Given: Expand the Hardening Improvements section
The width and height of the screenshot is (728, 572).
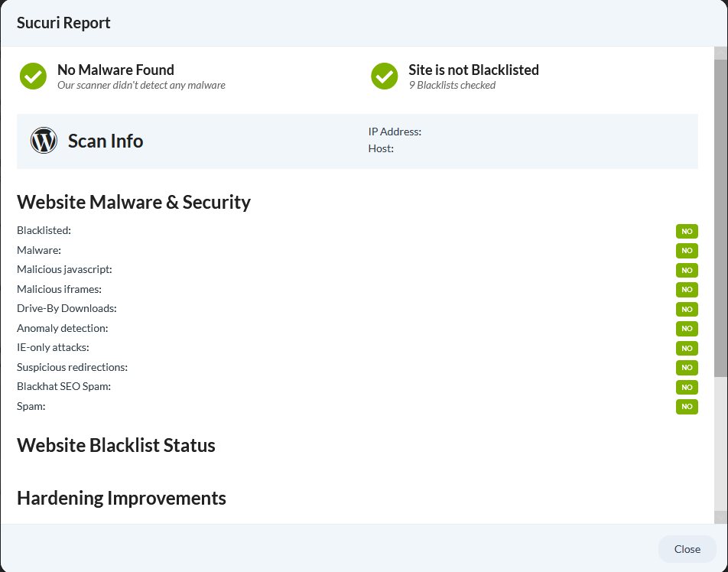Looking at the screenshot, I should click(122, 498).
